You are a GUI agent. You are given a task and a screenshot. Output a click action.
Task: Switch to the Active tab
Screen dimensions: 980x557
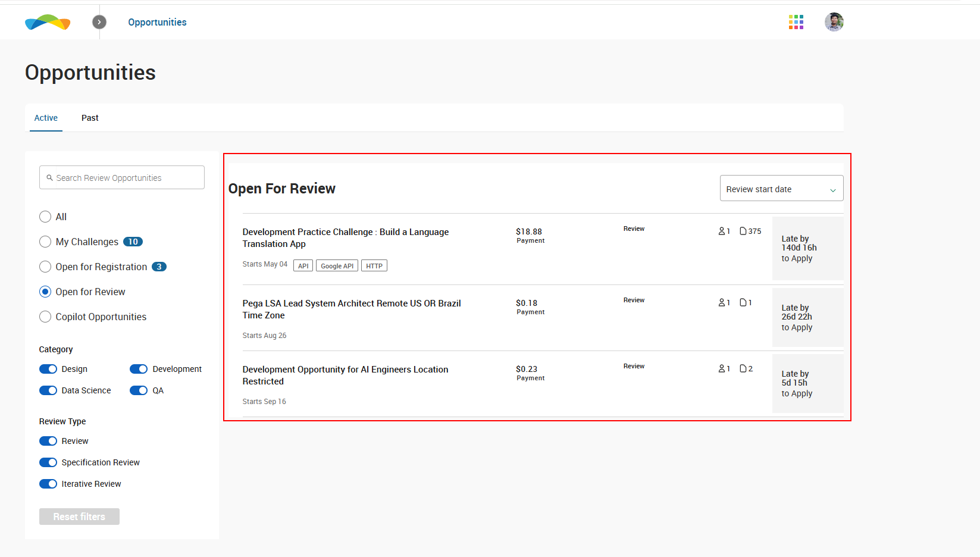tap(46, 118)
